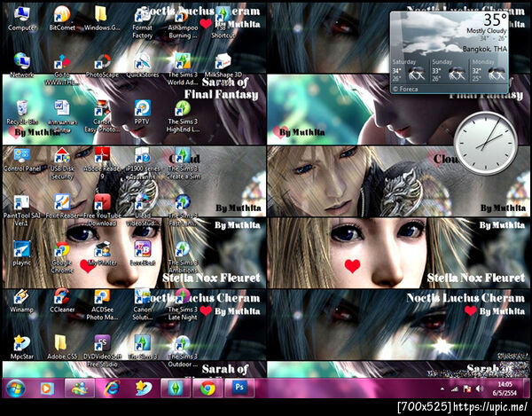Image resolution: width=532 pixels, height=416 pixels.
Task: Select The Sims 3 HighEnd L... shortcut
Action: tap(183, 116)
